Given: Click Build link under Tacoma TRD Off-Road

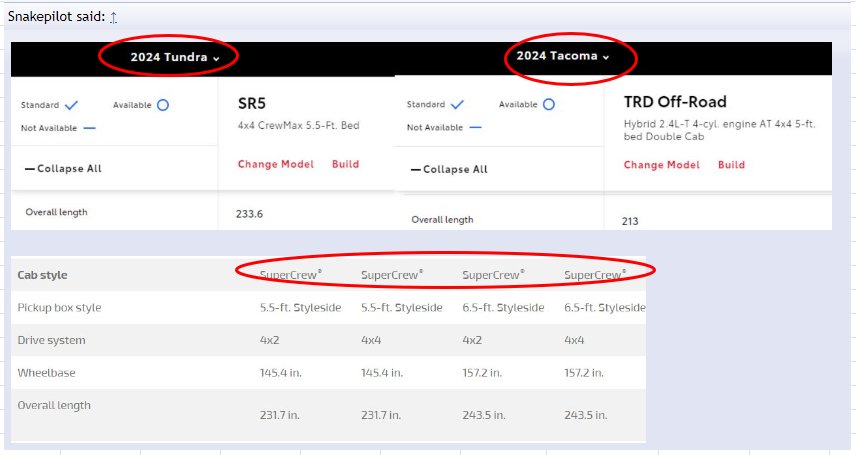Looking at the screenshot, I should click(x=732, y=165).
